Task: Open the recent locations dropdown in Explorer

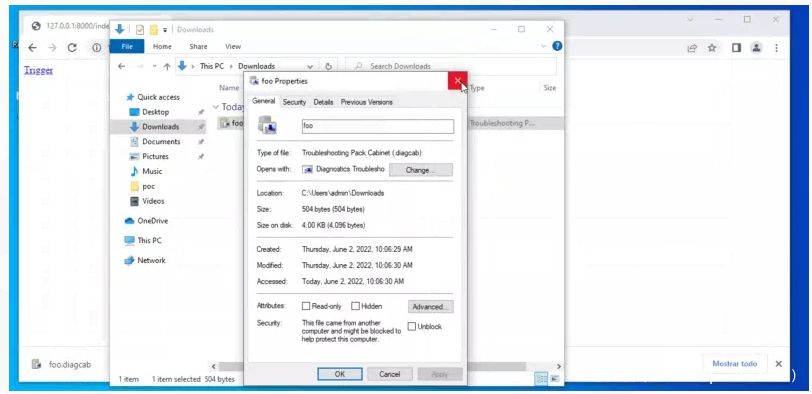Action: click(154, 66)
